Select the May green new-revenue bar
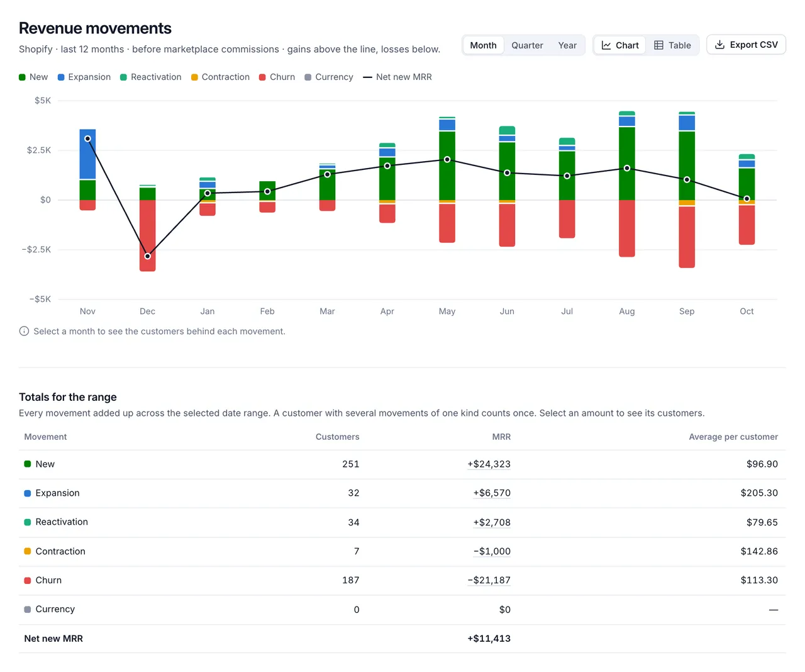Viewport: 805px width, 672px height. (447, 165)
